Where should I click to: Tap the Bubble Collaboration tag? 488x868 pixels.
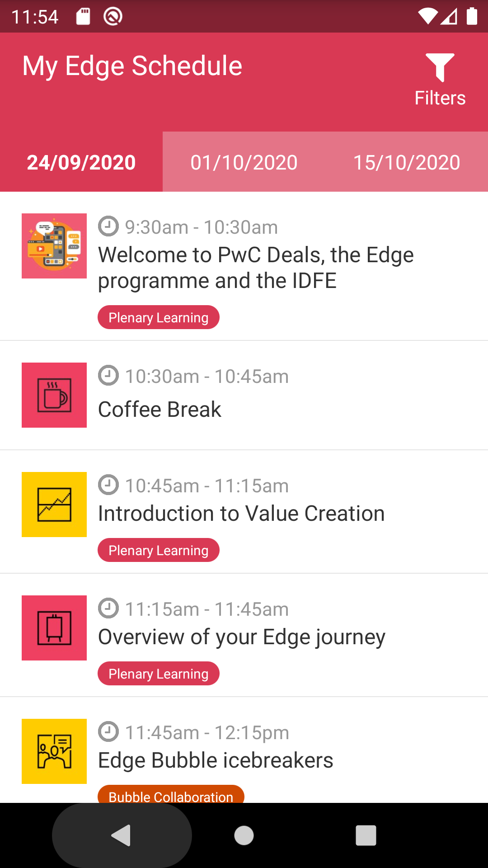pyautogui.click(x=171, y=795)
